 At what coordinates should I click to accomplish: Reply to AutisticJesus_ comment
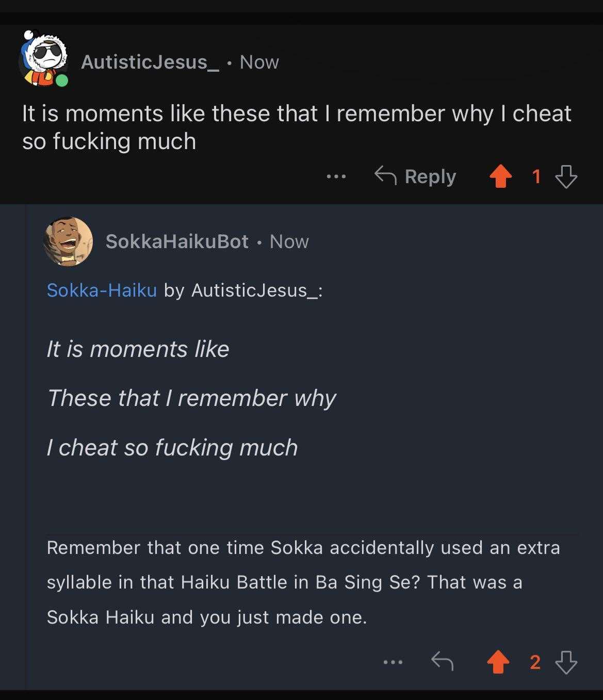click(415, 176)
